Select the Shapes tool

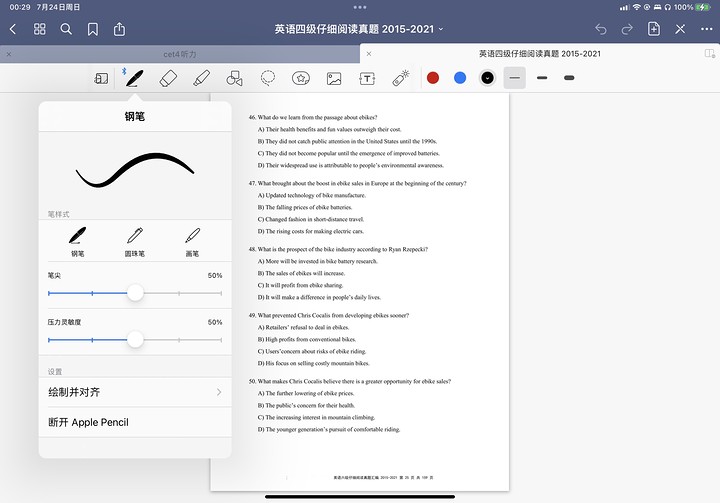[x=234, y=79]
